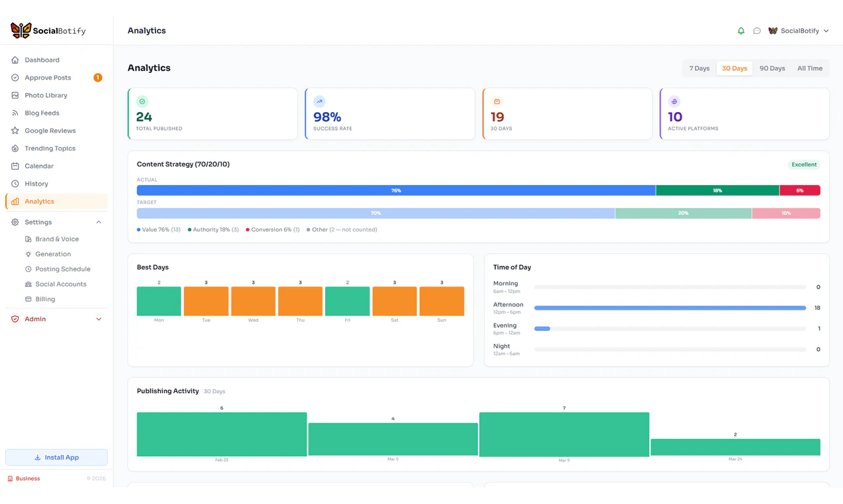Click the actual 18% authority segment
The height and width of the screenshot is (504, 843).
tap(718, 190)
